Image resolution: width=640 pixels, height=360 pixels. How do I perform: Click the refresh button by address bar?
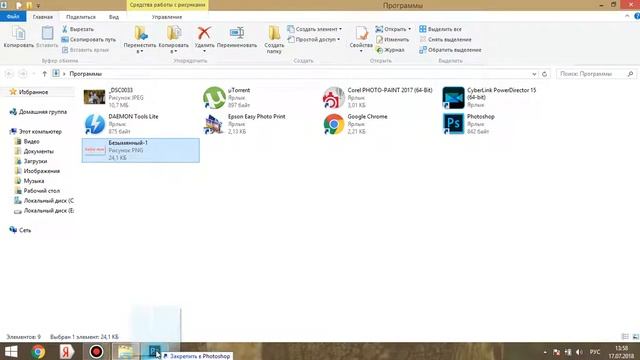(544, 74)
